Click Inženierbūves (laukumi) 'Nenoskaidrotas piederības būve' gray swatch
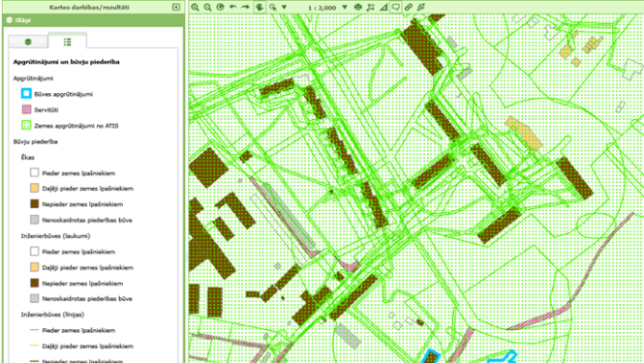The height and width of the screenshot is (363, 644). click(35, 298)
